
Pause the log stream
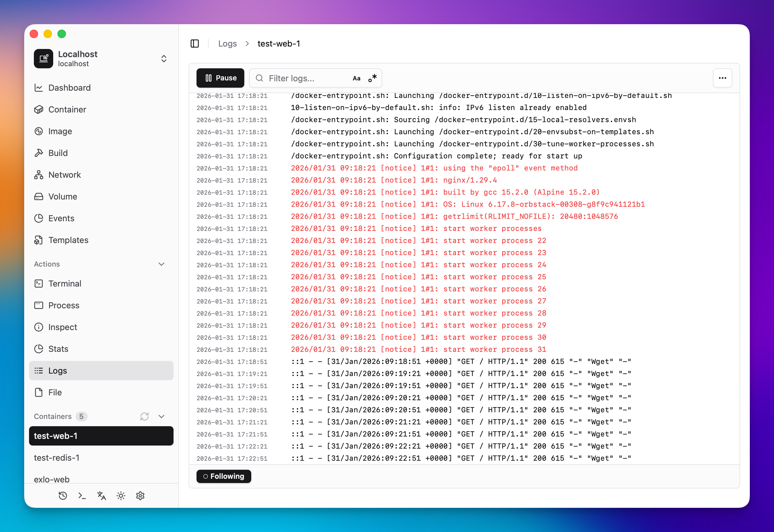[220, 78]
